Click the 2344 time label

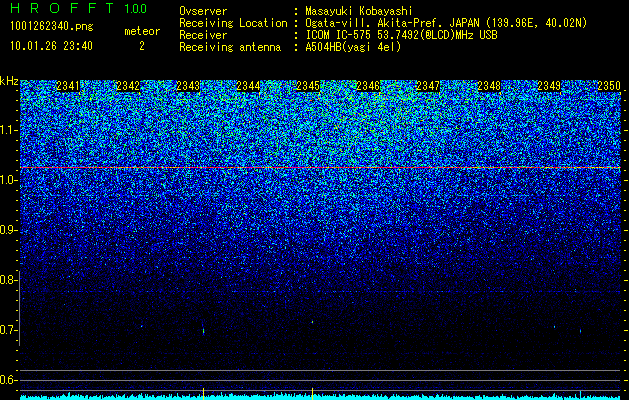click(x=248, y=86)
